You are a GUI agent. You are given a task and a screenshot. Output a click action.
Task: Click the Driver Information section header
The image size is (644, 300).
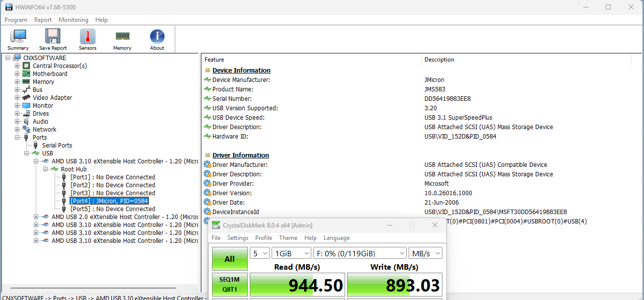point(240,155)
